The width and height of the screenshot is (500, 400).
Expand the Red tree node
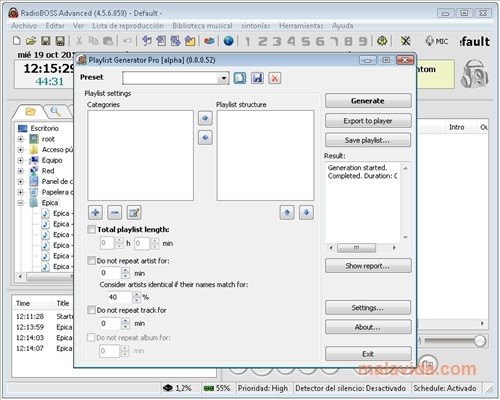coord(20,171)
